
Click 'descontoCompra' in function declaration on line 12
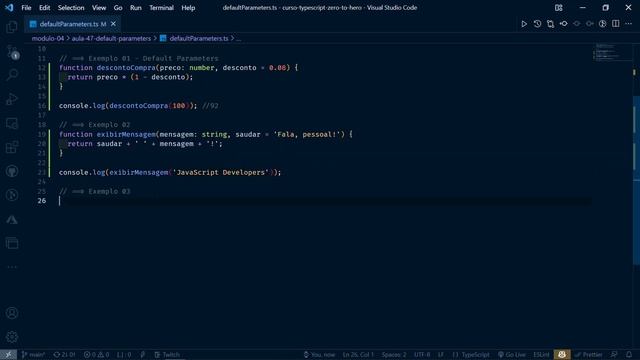126,68
